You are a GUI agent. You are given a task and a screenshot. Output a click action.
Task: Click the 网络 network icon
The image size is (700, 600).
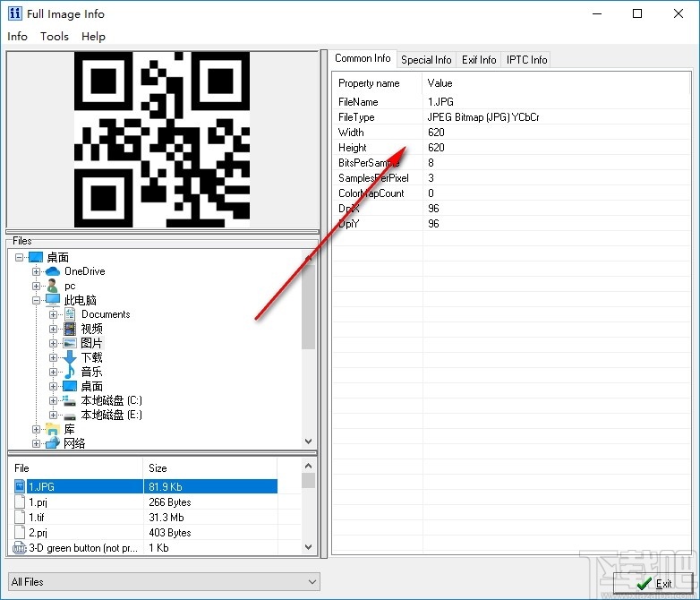(x=53, y=443)
